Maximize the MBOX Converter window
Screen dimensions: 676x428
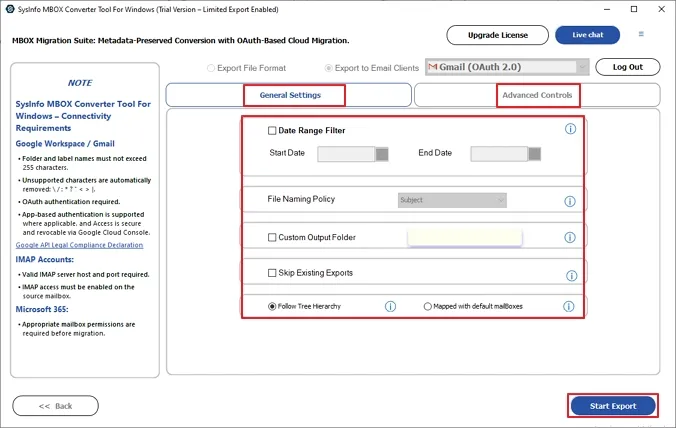[634, 9]
